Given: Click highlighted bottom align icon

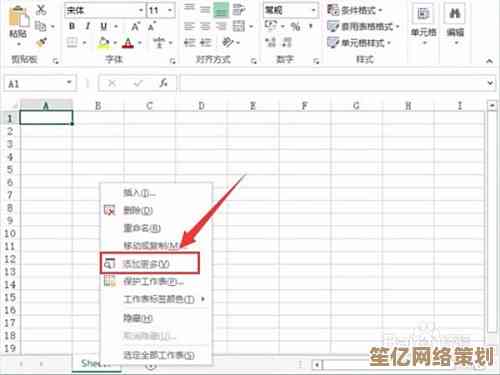Looking at the screenshot, I should click(x=221, y=10).
